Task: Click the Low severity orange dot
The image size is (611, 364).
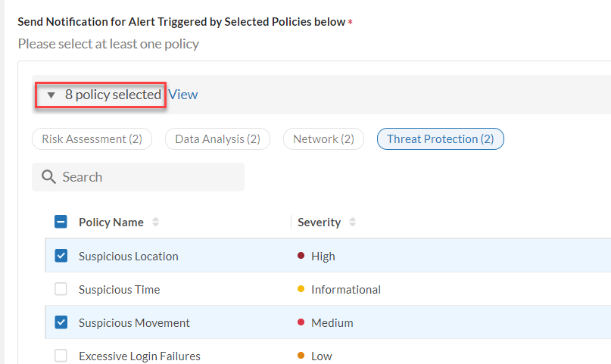Action: (x=301, y=356)
